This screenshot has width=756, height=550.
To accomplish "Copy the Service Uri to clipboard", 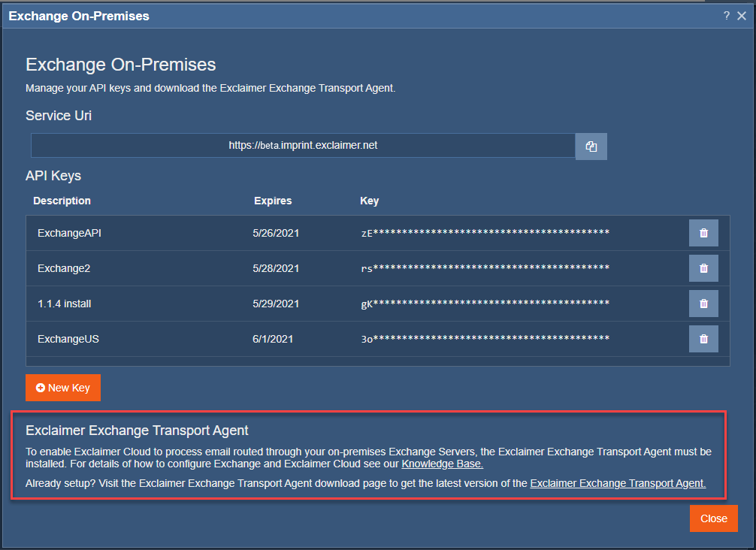I will pos(591,147).
